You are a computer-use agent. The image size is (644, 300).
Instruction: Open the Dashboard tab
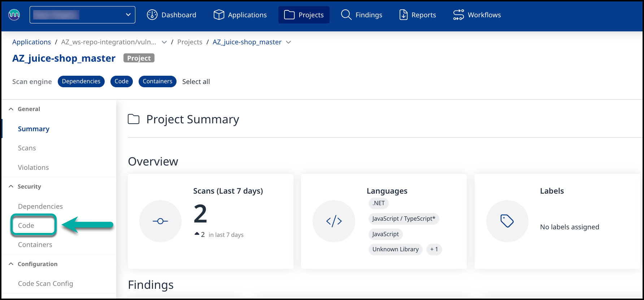click(171, 15)
